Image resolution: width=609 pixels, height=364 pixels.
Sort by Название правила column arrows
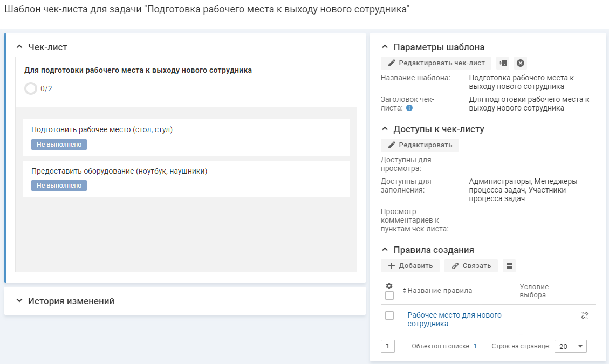coord(405,291)
